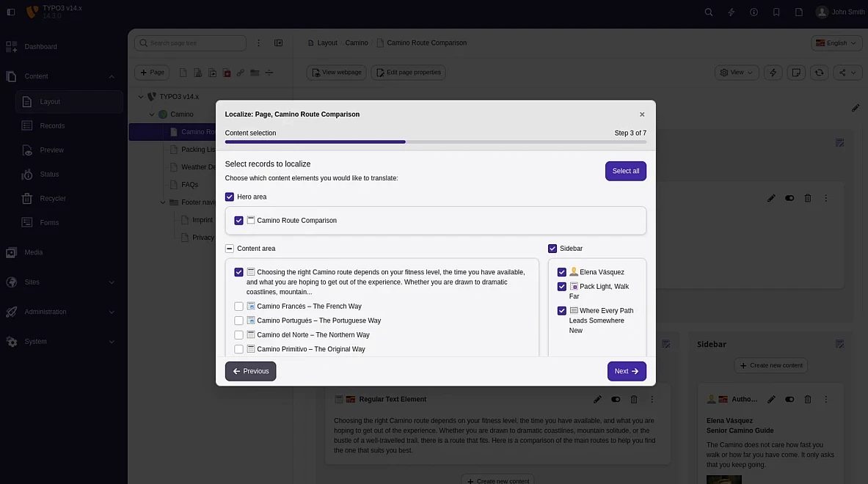The image size is (868, 484).
Task: Open the Records module in the sidebar
Action: click(51, 125)
